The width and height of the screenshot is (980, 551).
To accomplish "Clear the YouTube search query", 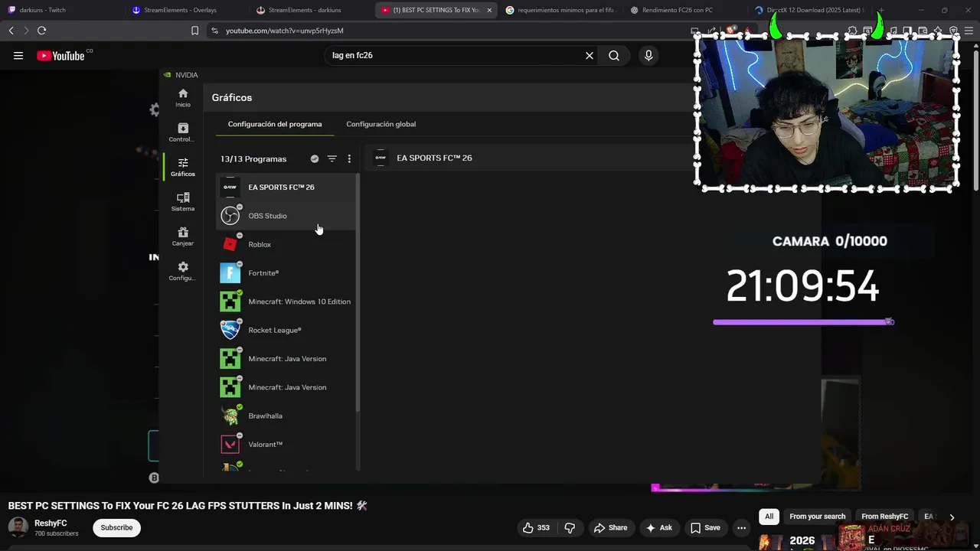I will point(590,55).
